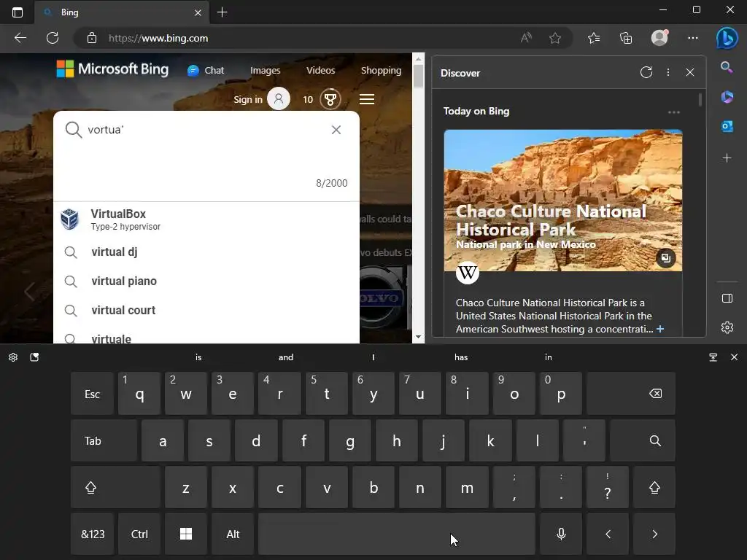Toggle the right Shift key
Image resolution: width=747 pixels, height=560 pixels.
[x=654, y=487]
